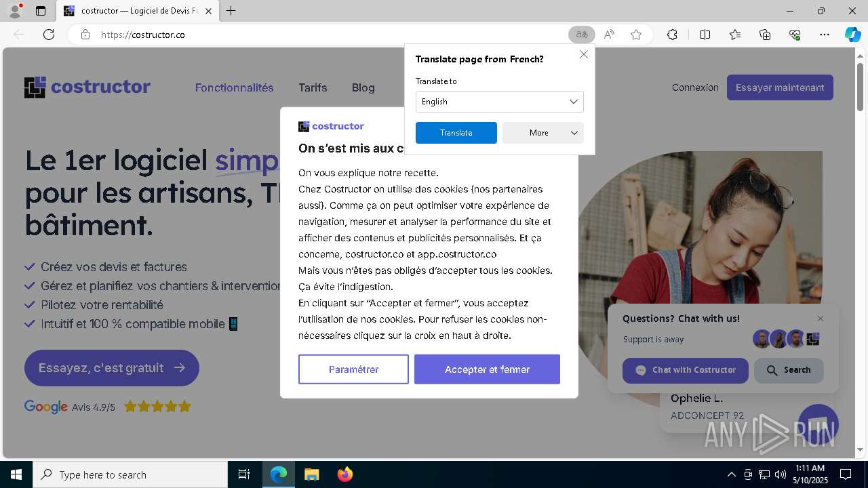868x488 pixels.
Task: Click the translate icon in address bar
Action: 581,35
